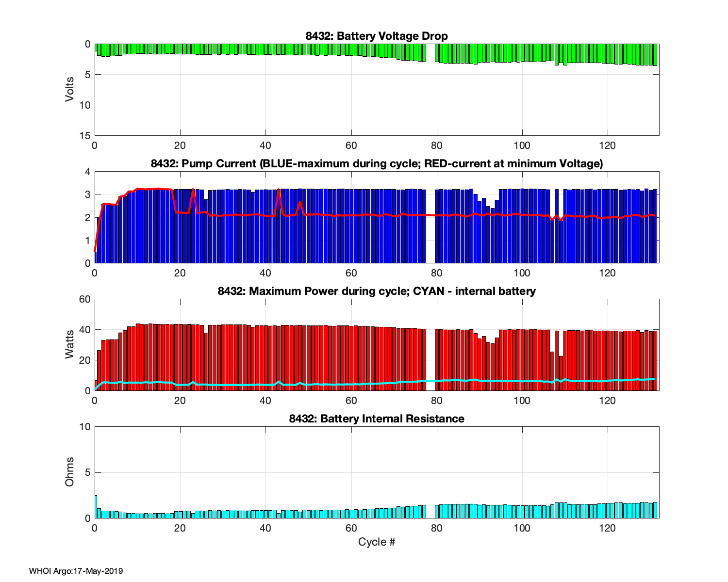Click the 120 tick below the resistance chart
The width and height of the screenshot is (728, 582).
click(608, 527)
